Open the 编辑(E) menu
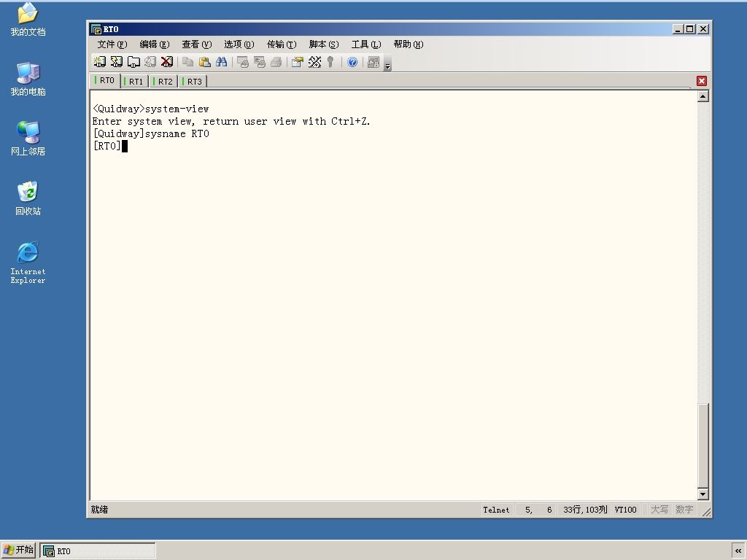The width and height of the screenshot is (747, 560). (x=155, y=44)
